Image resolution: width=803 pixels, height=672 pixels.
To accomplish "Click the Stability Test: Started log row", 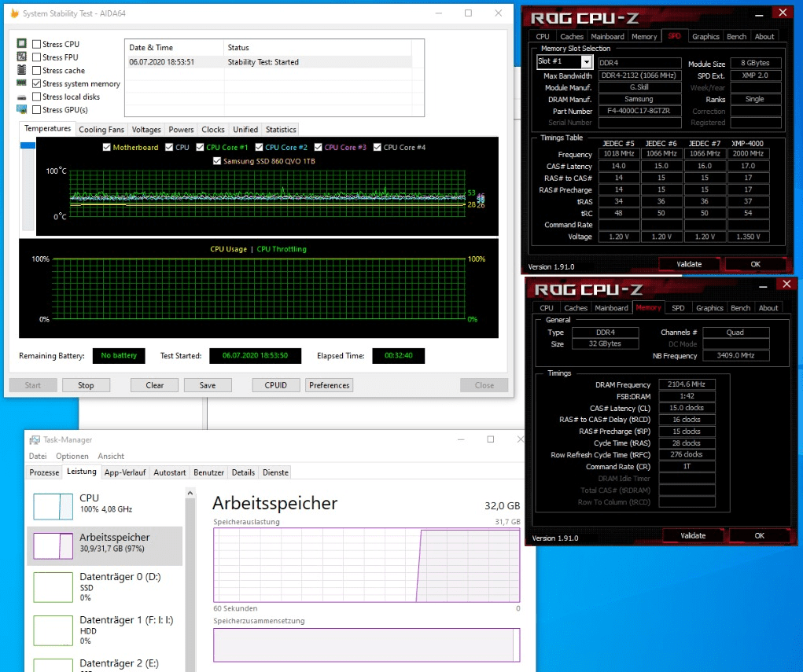I will [x=268, y=62].
